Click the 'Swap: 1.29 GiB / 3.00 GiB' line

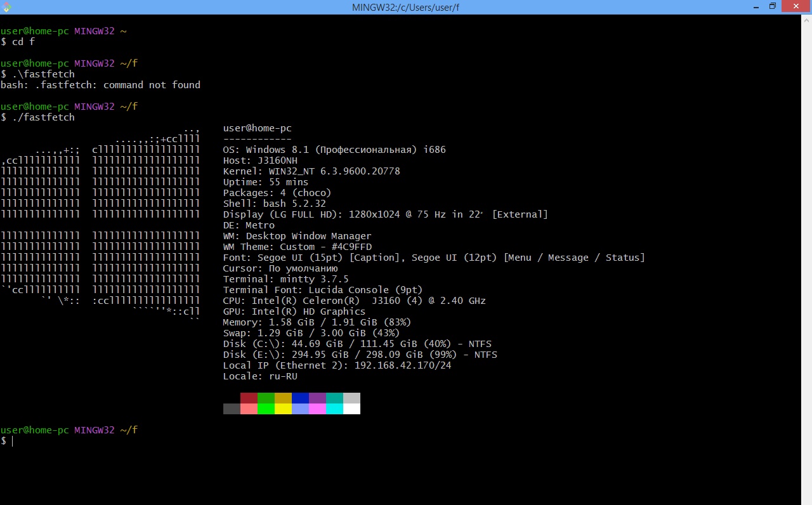[311, 333]
